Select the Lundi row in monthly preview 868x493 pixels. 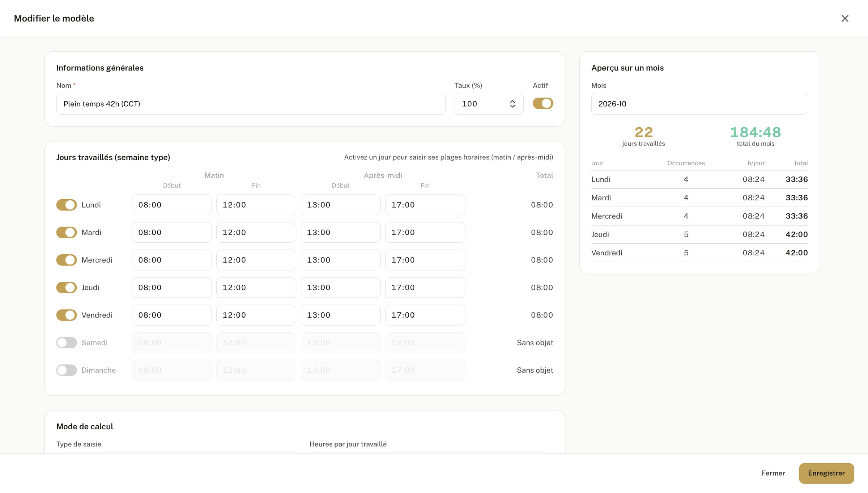(x=699, y=179)
